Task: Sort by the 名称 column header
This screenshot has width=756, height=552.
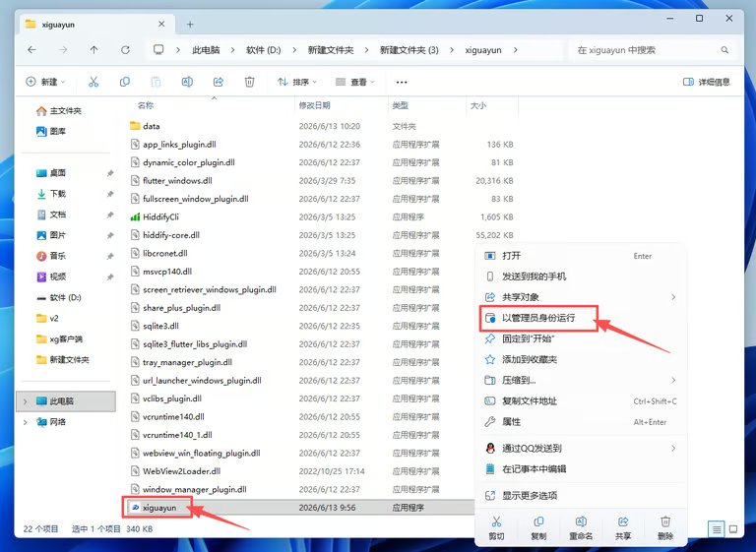Action: pos(146,105)
